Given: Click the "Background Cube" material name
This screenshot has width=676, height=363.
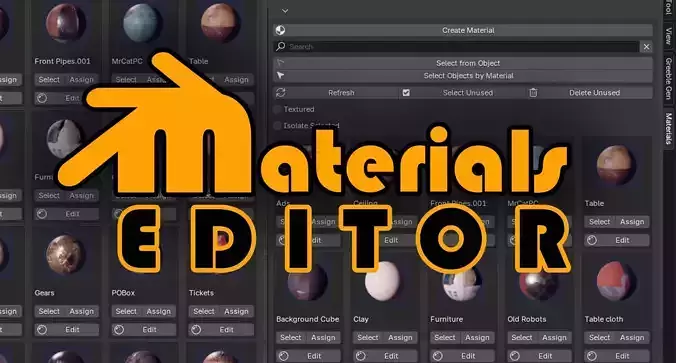Looking at the screenshot, I should click(308, 319).
